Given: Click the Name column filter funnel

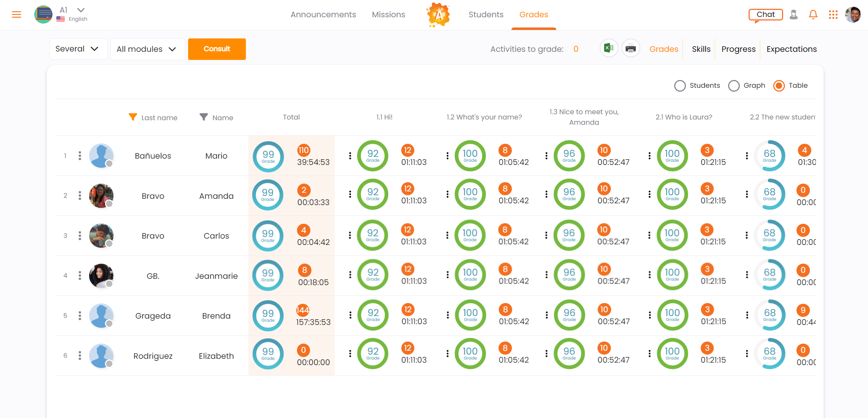Looking at the screenshot, I should [x=204, y=117].
